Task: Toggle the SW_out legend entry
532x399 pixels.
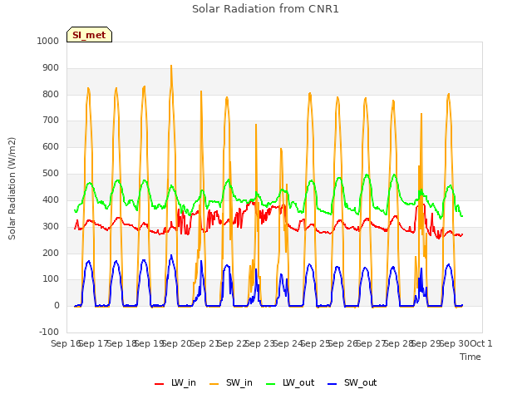Action: click(352, 383)
